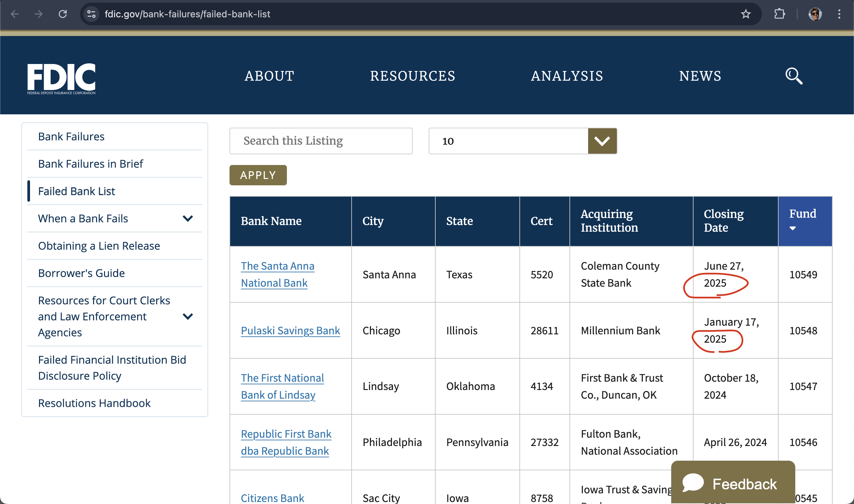Open Republic First Bank dba Republic Bank link
The width and height of the screenshot is (854, 504).
pos(286,443)
